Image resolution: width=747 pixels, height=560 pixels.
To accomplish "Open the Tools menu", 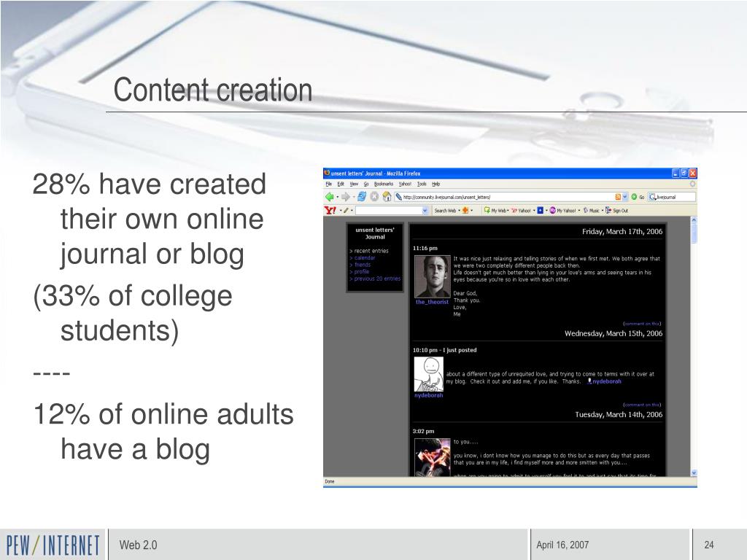I will tap(422, 184).
